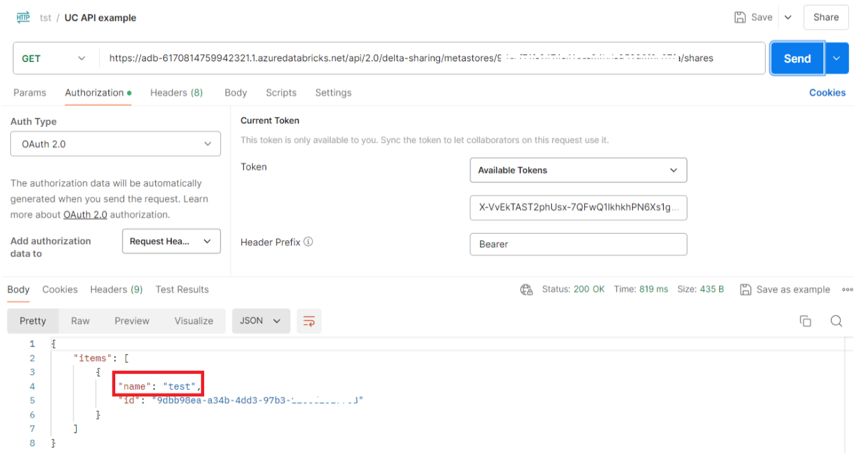This screenshot has height=471, width=868.
Task: Open the Headers (8) request tab
Action: point(177,92)
